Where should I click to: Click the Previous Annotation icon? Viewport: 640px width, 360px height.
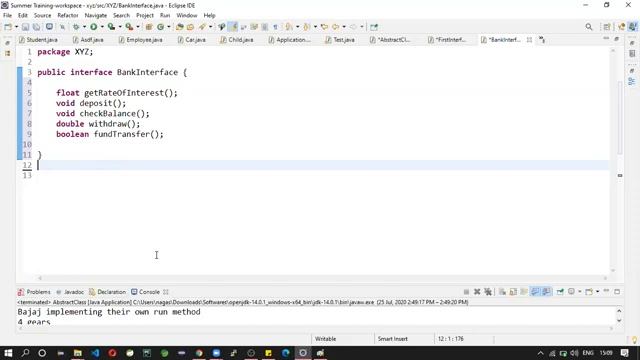click(x=307, y=27)
